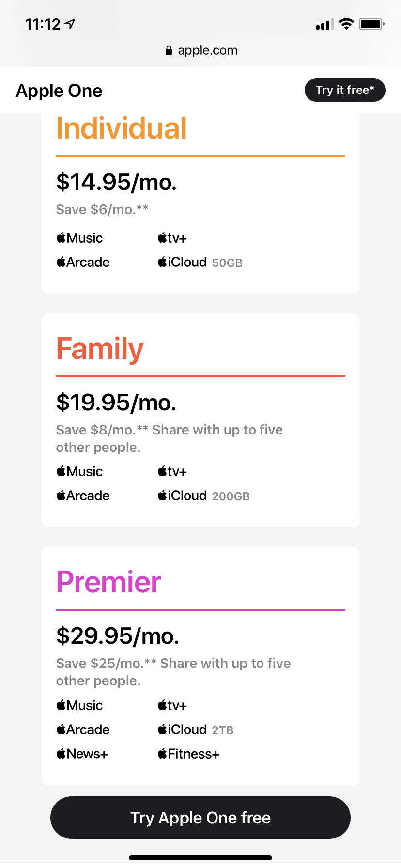Tap the Apple Arcade logo in Family plan
The image size is (401, 868).
tap(83, 496)
